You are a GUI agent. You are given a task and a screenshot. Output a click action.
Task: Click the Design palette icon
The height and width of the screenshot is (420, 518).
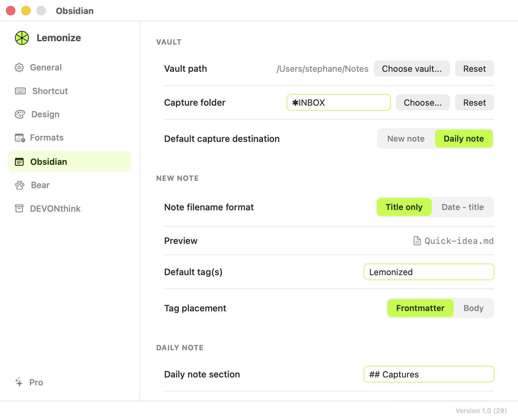(20, 114)
